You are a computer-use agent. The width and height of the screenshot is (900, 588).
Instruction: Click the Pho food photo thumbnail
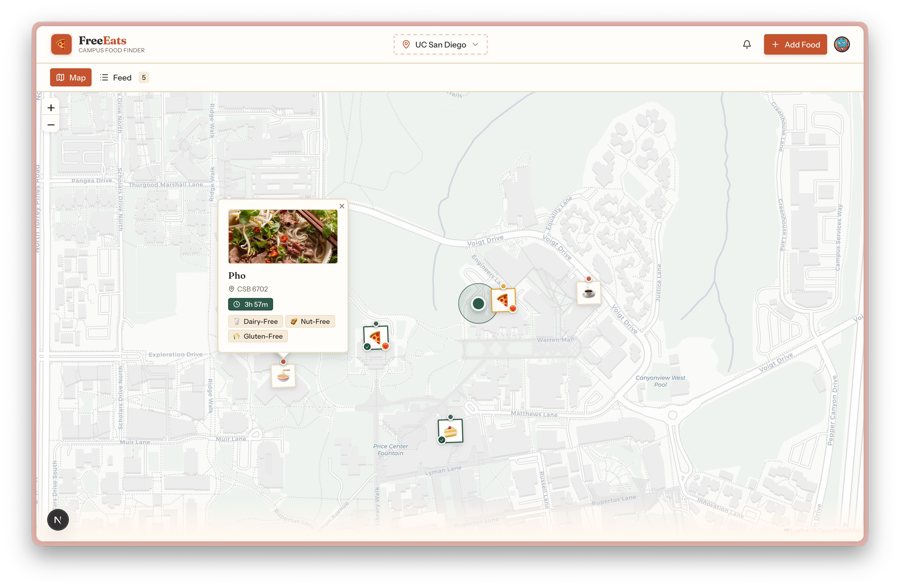pos(283,237)
